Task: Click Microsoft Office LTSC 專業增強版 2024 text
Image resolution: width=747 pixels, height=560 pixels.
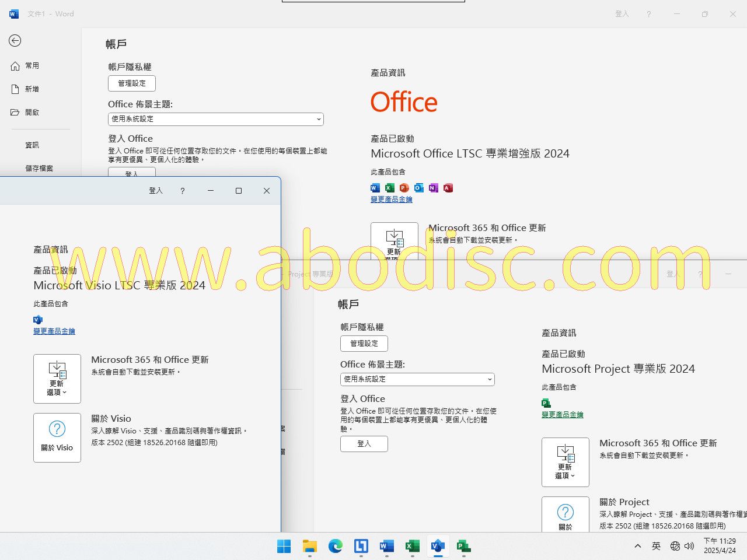Action: tap(470, 154)
